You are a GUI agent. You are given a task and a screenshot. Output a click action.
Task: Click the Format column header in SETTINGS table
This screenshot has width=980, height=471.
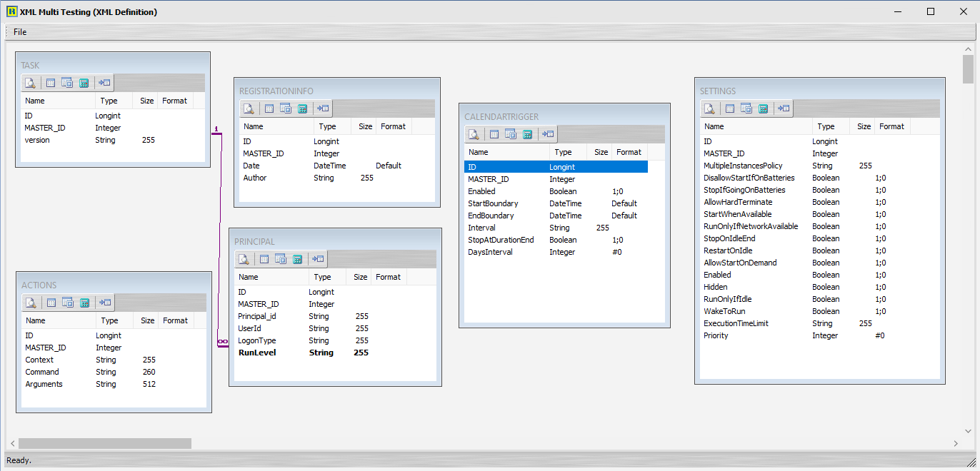click(891, 126)
